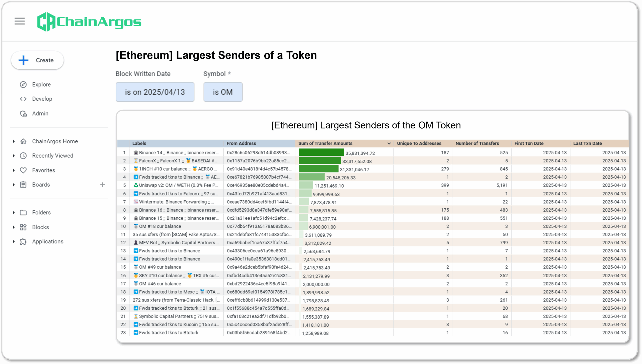Click the Favorites heart icon

point(23,170)
